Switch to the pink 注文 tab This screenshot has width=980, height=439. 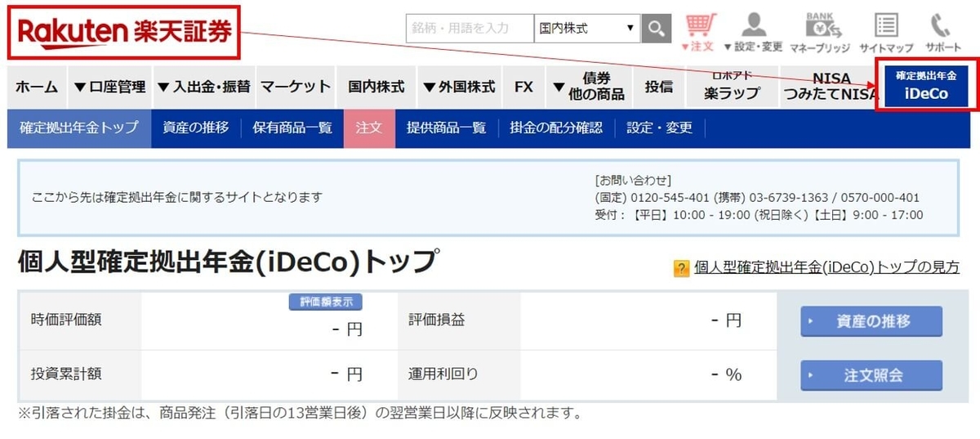[x=369, y=128]
